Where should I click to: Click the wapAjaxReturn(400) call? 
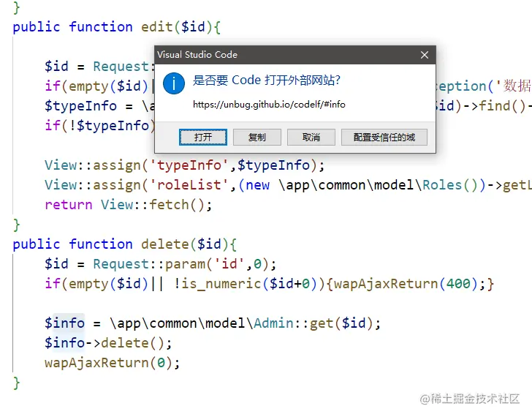click(406, 284)
